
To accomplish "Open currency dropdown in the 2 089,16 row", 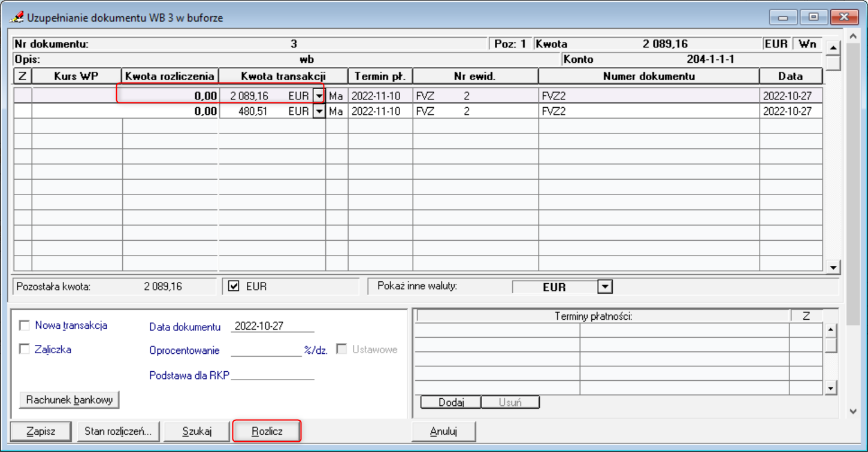I will coord(319,96).
